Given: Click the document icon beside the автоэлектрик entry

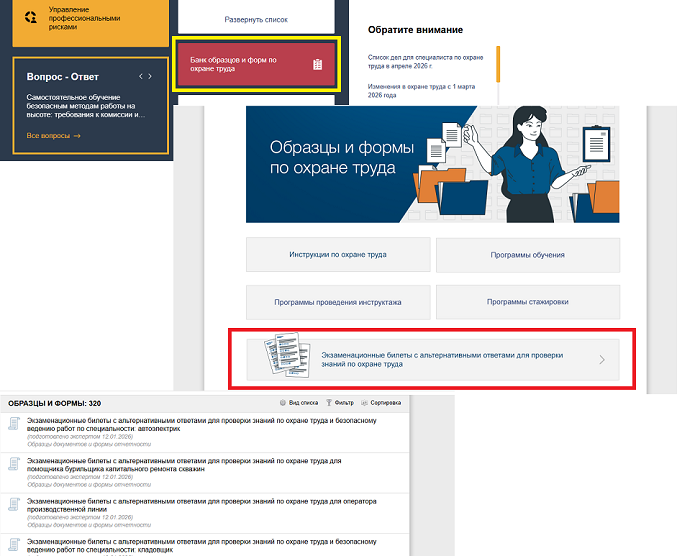Looking at the screenshot, I should coord(14,426).
